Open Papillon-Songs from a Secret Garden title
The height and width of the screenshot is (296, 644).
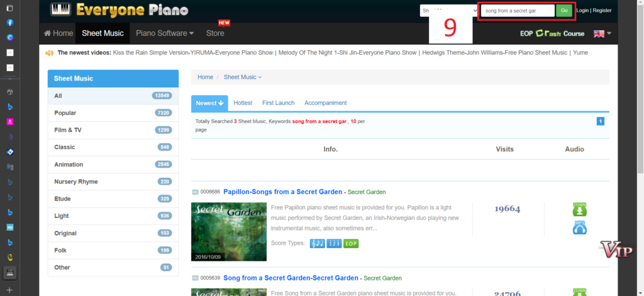282,192
